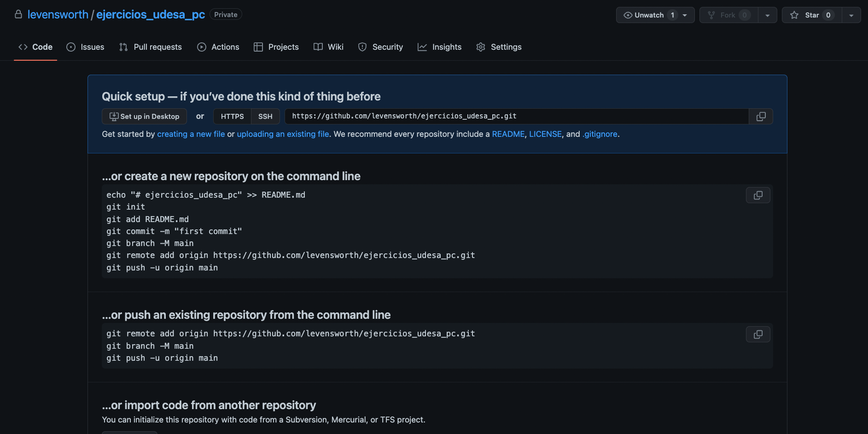Viewport: 868px width, 434px height.
Task: Click the Insights graph icon
Action: point(422,47)
